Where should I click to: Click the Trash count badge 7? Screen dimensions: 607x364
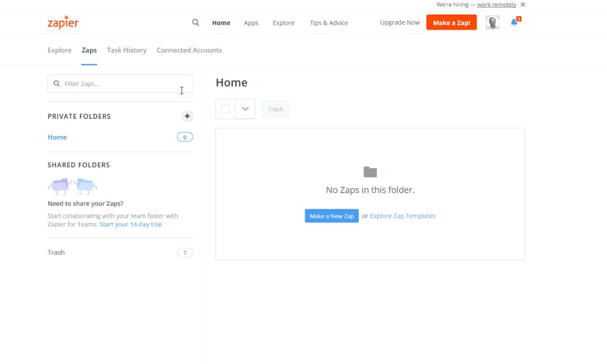(185, 253)
